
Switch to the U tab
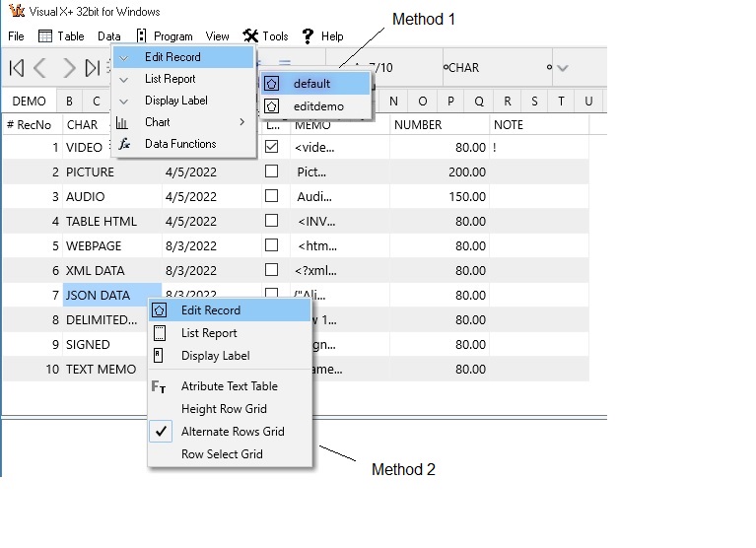click(588, 102)
